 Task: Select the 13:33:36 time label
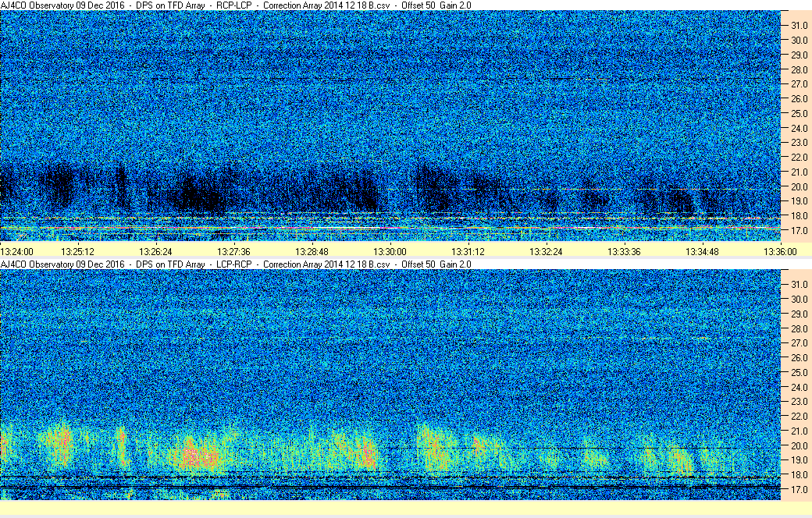coord(624,251)
